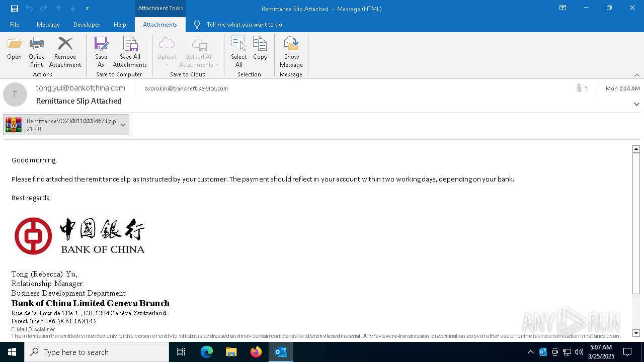644x362 pixels.
Task: Click the Save icon in title bar
Action: point(15,8)
